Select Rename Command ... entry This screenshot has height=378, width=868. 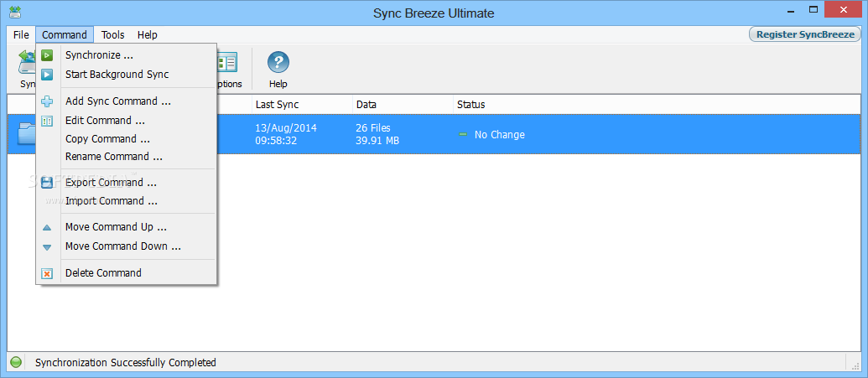(x=126, y=157)
